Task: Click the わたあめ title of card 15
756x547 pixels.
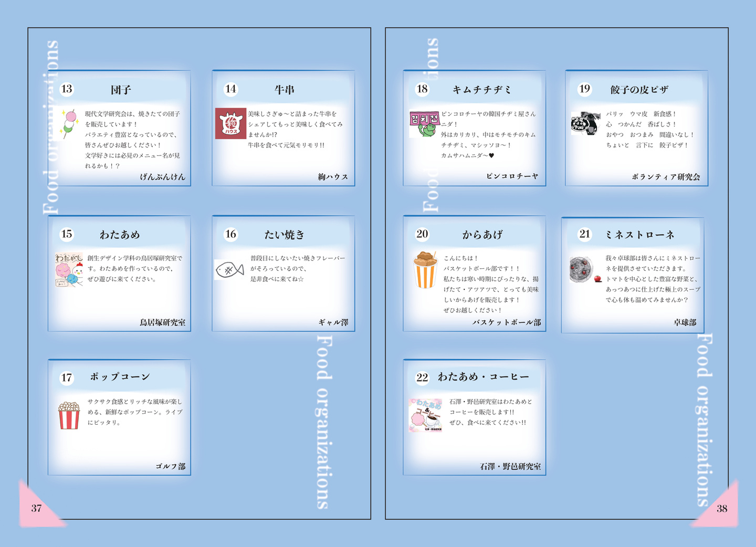Action: (120, 235)
